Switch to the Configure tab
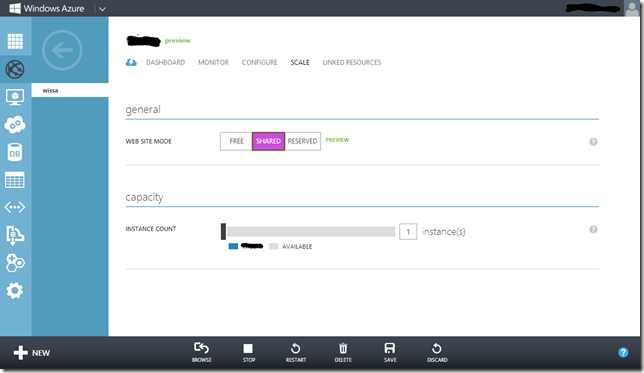The height and width of the screenshot is (373, 644). coord(260,62)
